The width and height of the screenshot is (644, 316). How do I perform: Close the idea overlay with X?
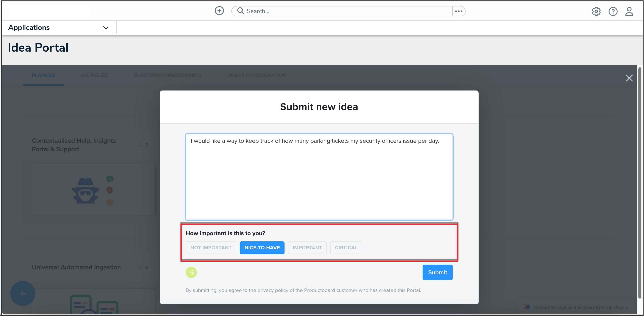pyautogui.click(x=629, y=78)
